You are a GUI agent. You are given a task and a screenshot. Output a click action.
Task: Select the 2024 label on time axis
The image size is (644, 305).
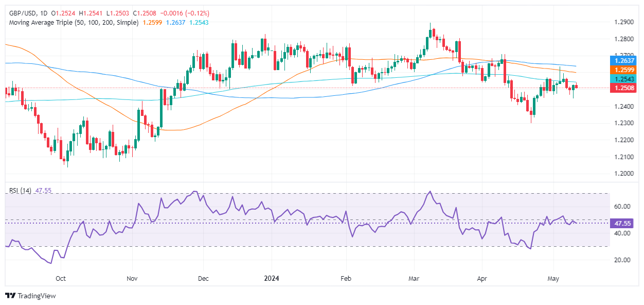[x=271, y=278]
